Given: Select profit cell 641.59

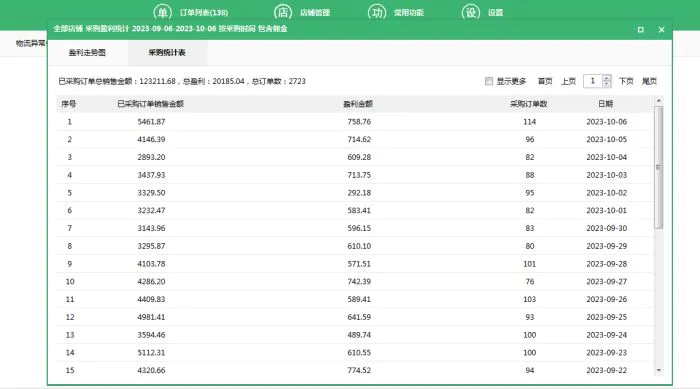Looking at the screenshot, I should click(x=359, y=317).
